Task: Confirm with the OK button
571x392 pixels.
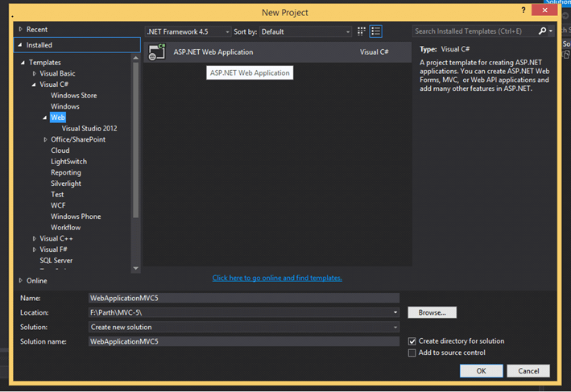Action: click(481, 370)
